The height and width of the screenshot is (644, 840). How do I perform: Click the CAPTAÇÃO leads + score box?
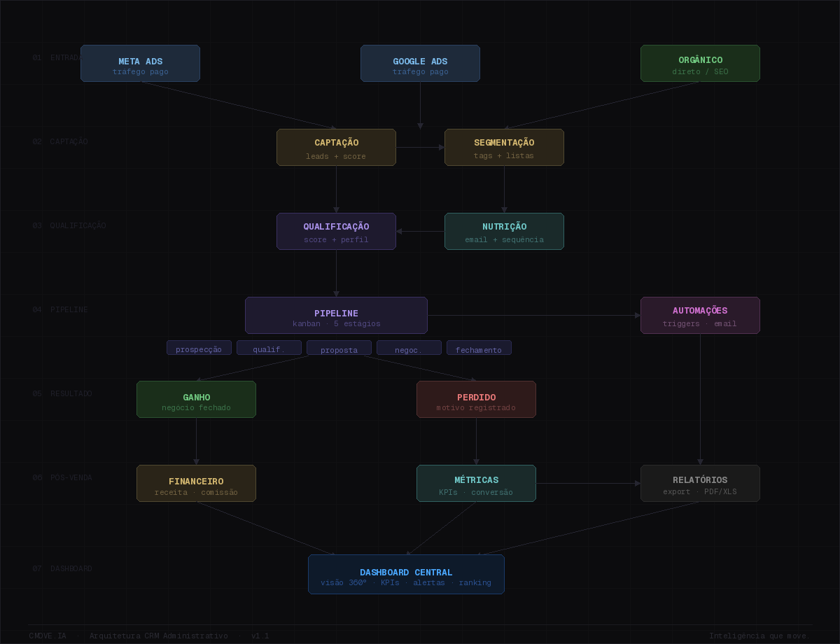pyautogui.click(x=336, y=148)
